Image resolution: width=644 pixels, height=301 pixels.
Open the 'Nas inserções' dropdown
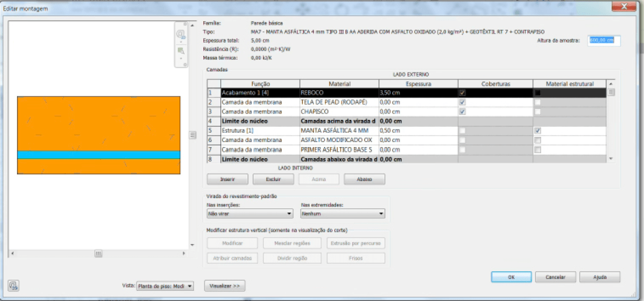pyautogui.click(x=250, y=214)
